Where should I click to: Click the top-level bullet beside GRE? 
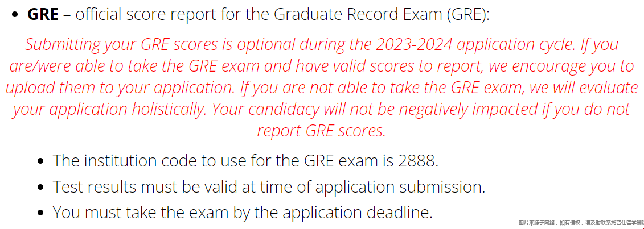[x=15, y=15]
